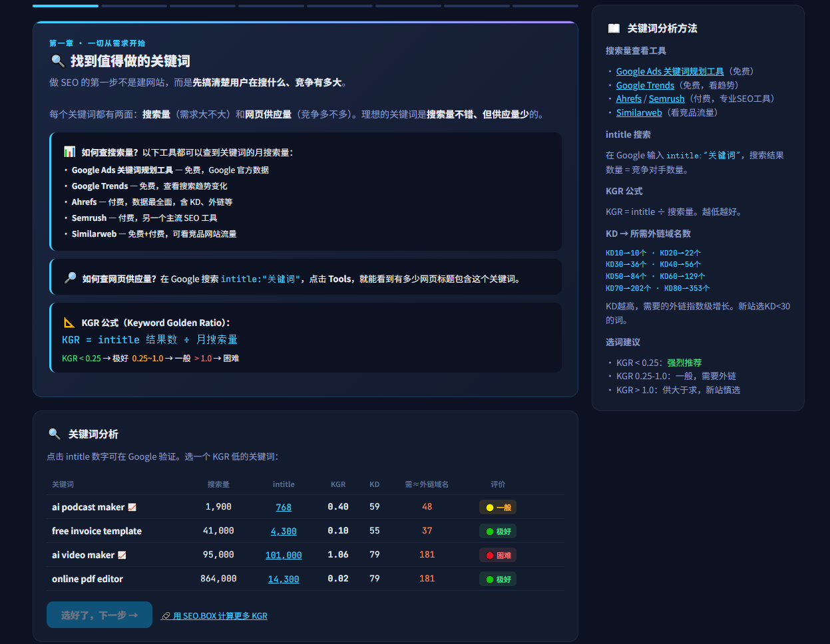Select the online pdf editor keyword row

(306, 579)
